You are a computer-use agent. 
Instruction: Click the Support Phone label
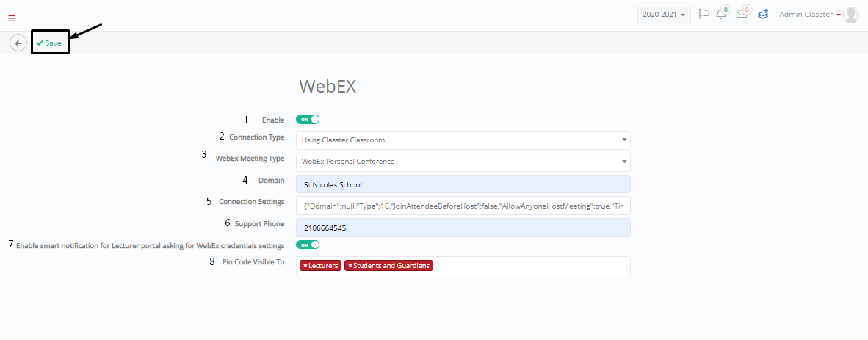[x=260, y=224]
